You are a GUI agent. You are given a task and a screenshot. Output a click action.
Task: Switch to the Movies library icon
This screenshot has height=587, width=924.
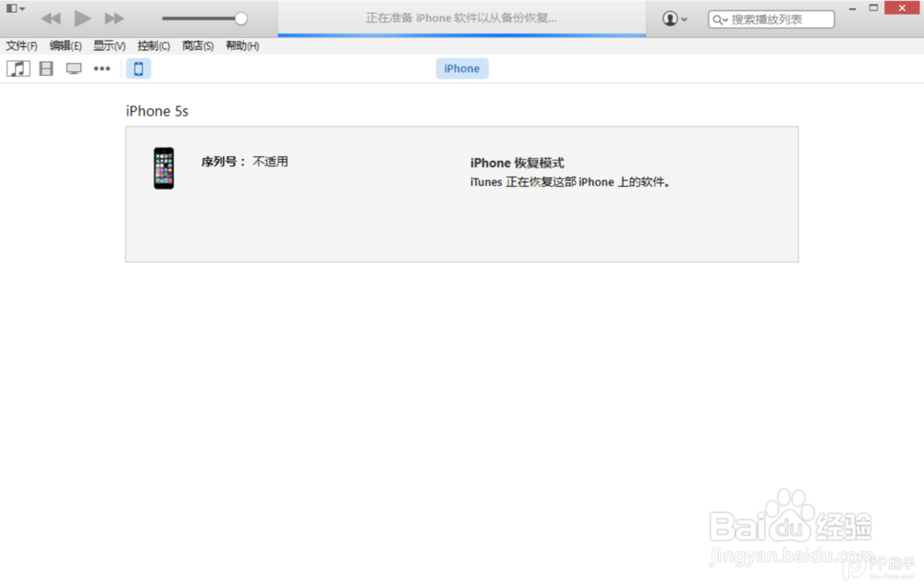[x=46, y=69]
